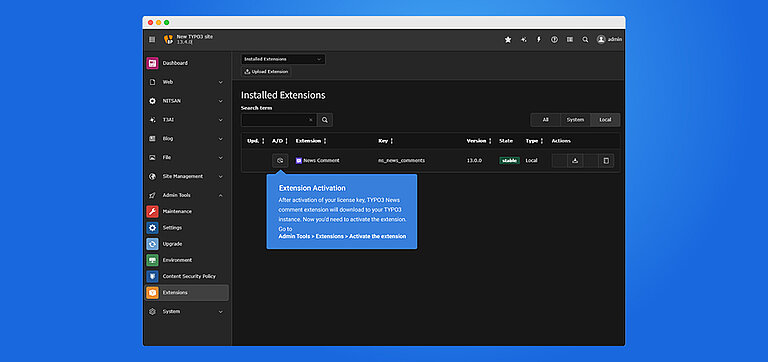This screenshot has width=768, height=362.
Task: Filter by System extensions
Action: [575, 120]
